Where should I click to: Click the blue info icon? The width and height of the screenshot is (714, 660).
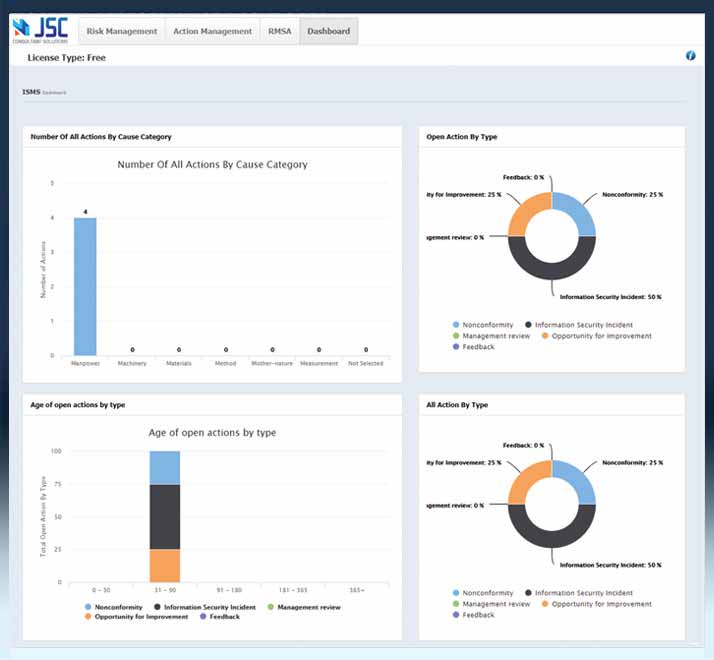click(690, 56)
